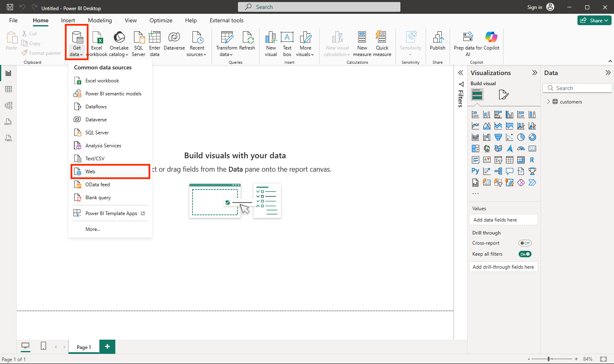This screenshot has height=364, width=614.
Task: Launch the Copilot ribbon button
Action: pos(491,41)
